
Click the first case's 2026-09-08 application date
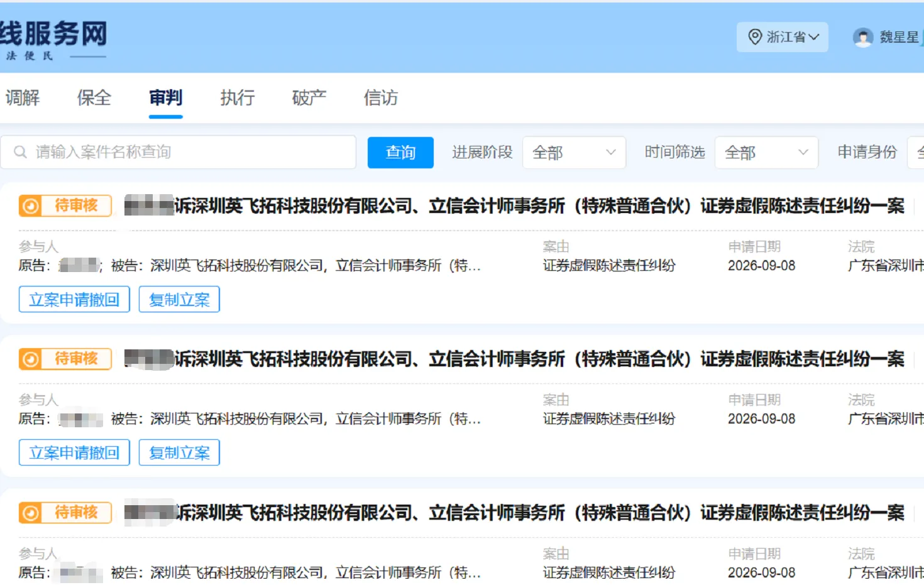(762, 266)
